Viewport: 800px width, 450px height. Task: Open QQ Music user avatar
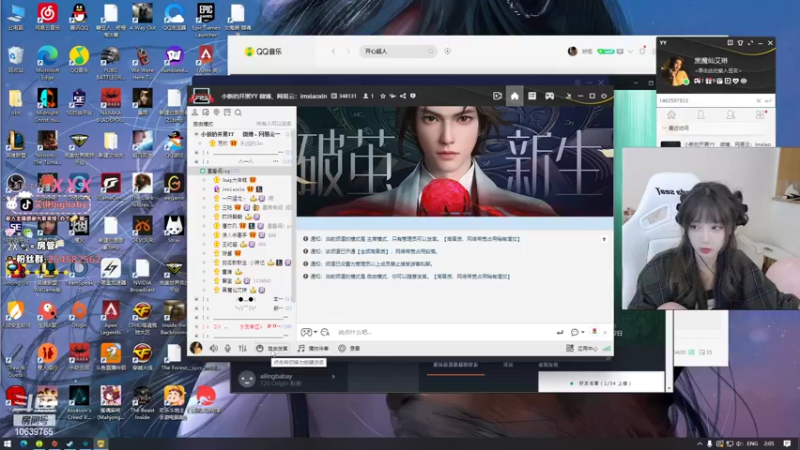[572, 52]
